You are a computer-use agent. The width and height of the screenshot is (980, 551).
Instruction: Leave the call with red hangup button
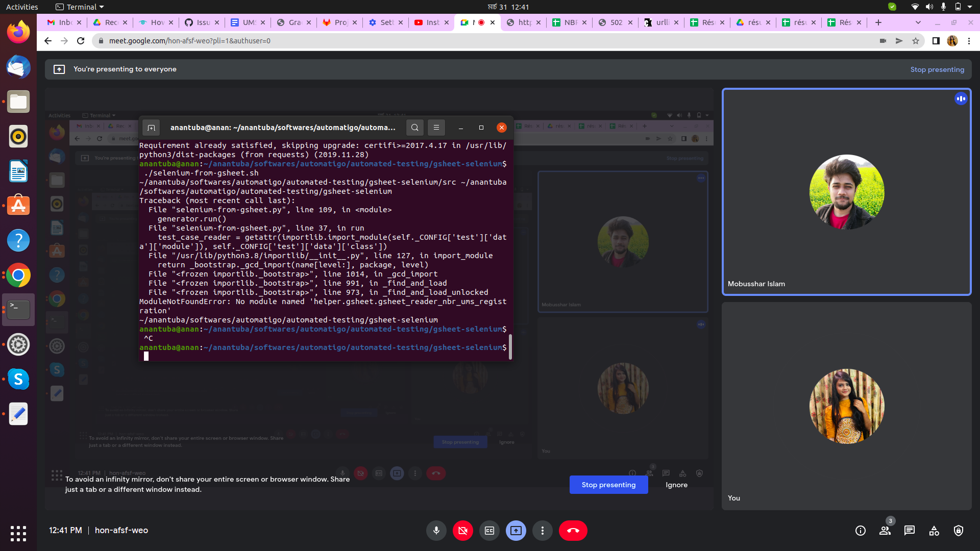point(573,531)
